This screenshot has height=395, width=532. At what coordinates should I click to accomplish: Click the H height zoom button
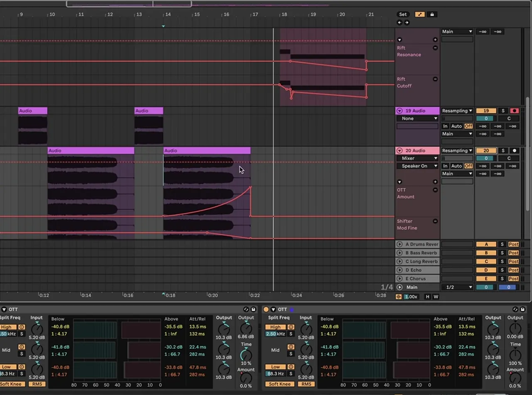point(427,297)
